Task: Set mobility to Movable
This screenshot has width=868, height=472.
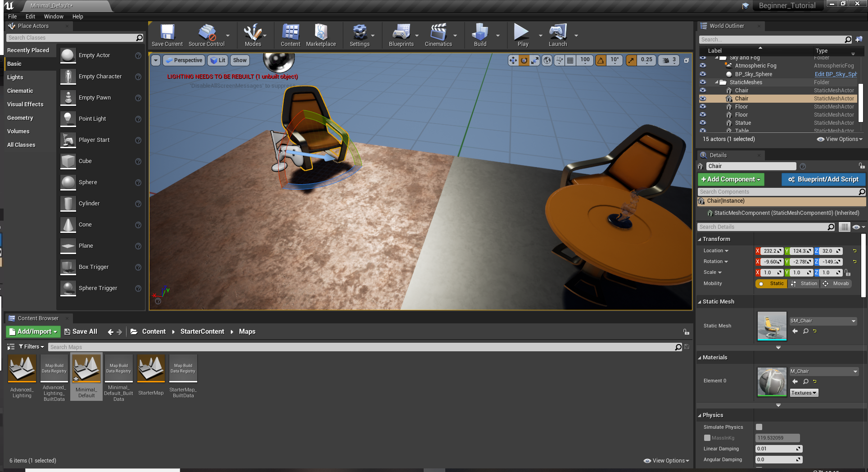Action: tap(837, 284)
